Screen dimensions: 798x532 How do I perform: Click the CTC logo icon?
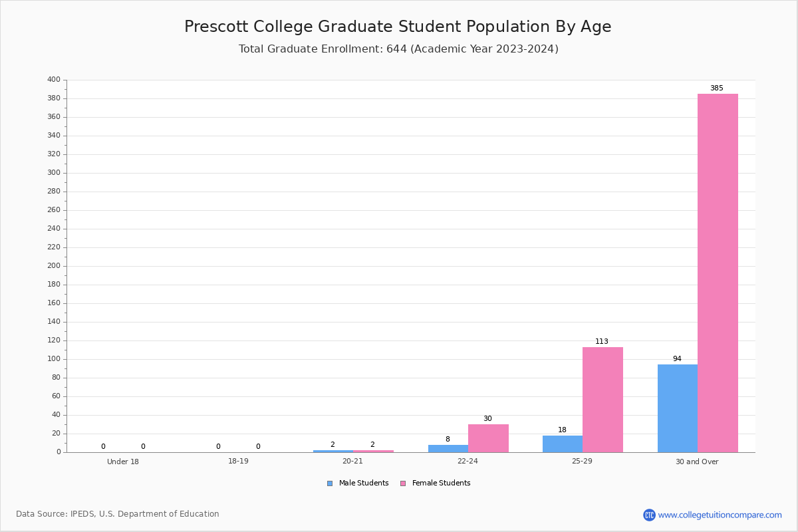pyautogui.click(x=649, y=515)
